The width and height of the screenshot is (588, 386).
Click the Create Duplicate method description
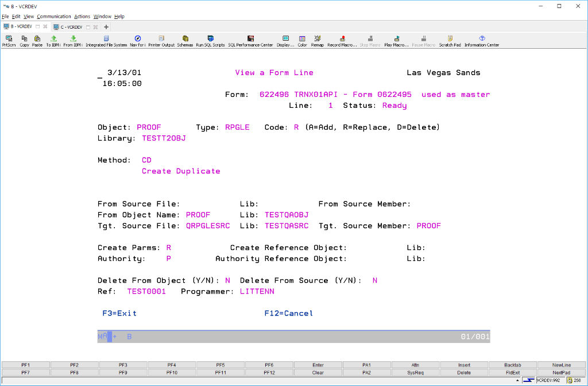tap(181, 171)
